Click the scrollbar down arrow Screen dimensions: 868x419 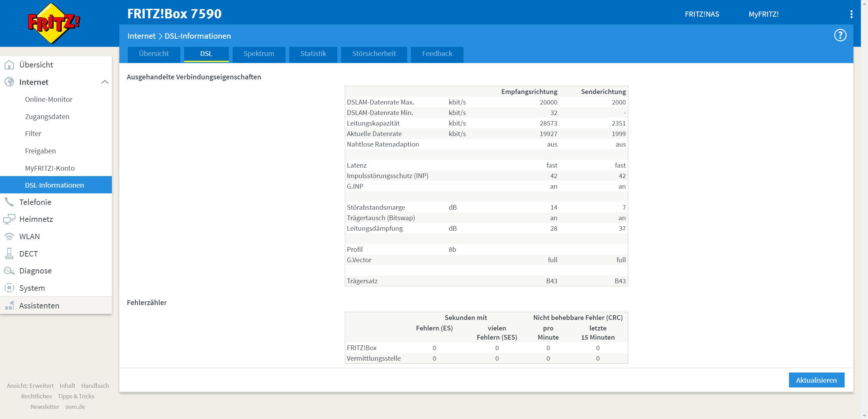[864, 415]
